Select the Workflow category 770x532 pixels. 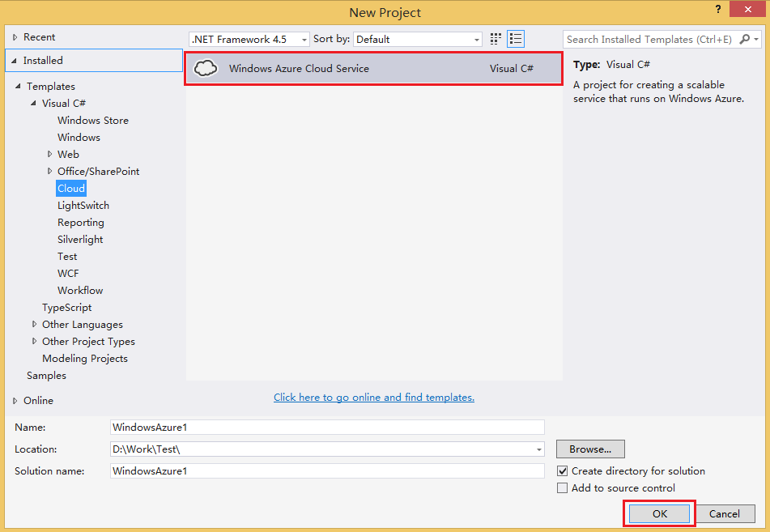[x=80, y=291]
